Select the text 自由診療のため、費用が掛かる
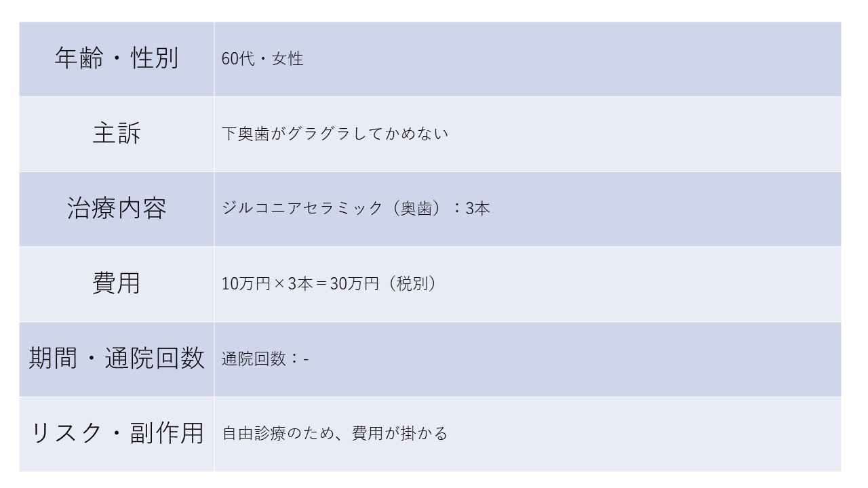868x488 pixels. pyautogui.click(x=335, y=433)
